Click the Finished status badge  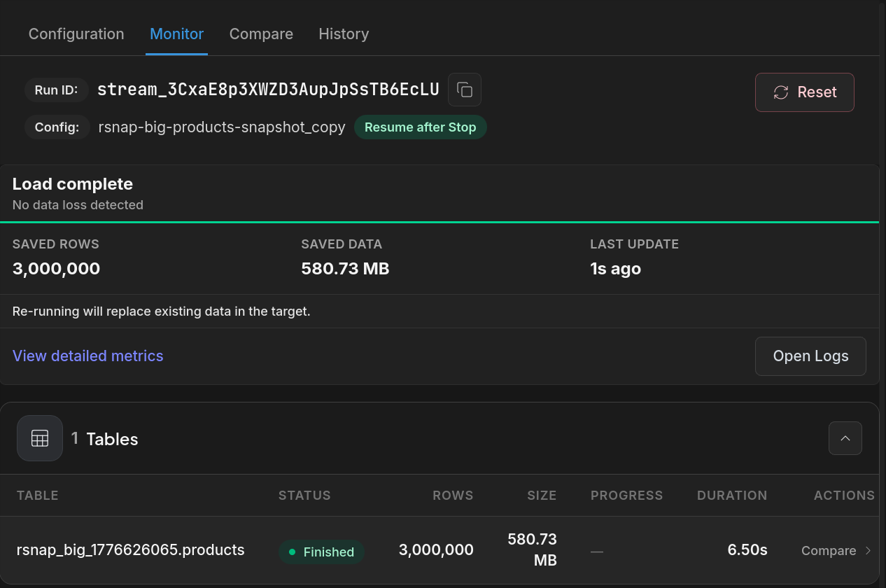coord(322,552)
